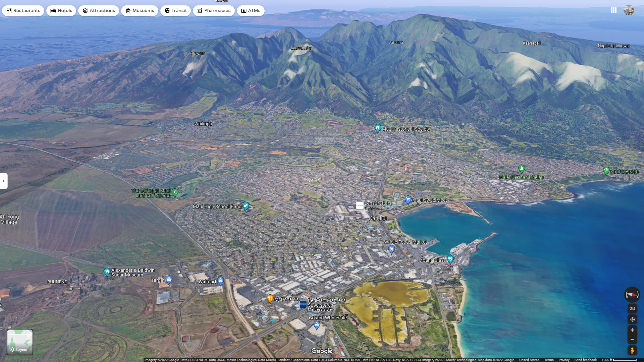The height and width of the screenshot is (362, 644).
Task: Expand the left side panel
Action: pyautogui.click(x=3, y=181)
